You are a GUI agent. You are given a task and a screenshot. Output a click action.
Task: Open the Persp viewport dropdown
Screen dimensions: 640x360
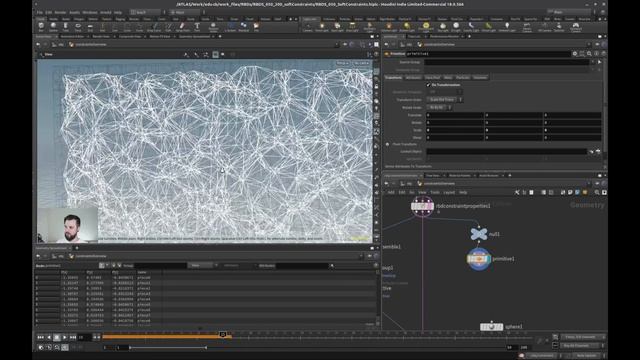pos(343,63)
